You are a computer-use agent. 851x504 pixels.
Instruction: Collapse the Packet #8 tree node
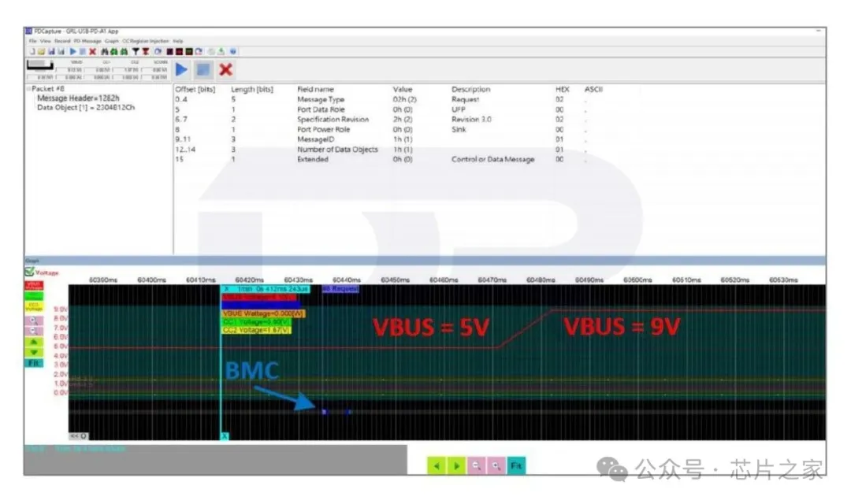[29, 90]
